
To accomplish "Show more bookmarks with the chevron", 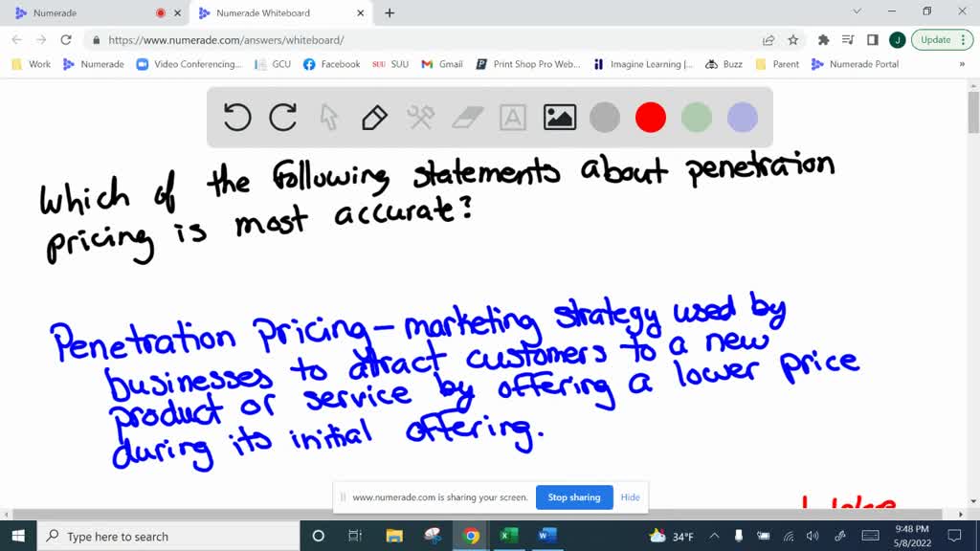I will point(962,64).
